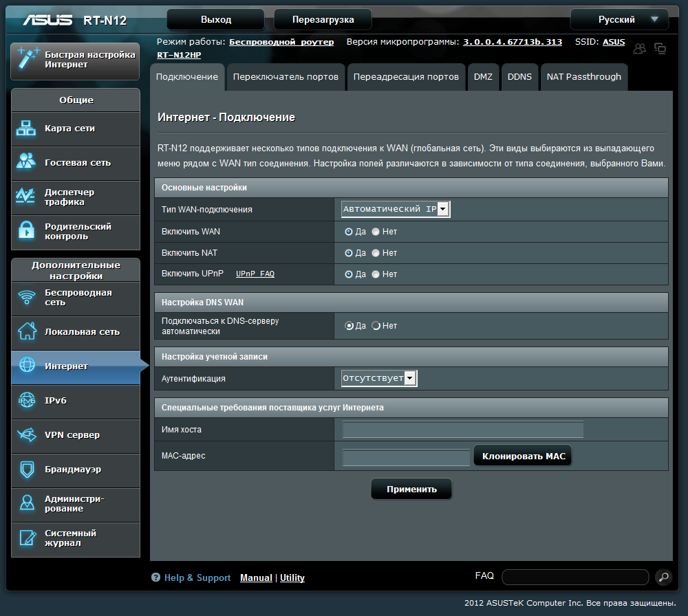Open Traffic Manager graph icon
This screenshot has width=688, height=616.
25,195
